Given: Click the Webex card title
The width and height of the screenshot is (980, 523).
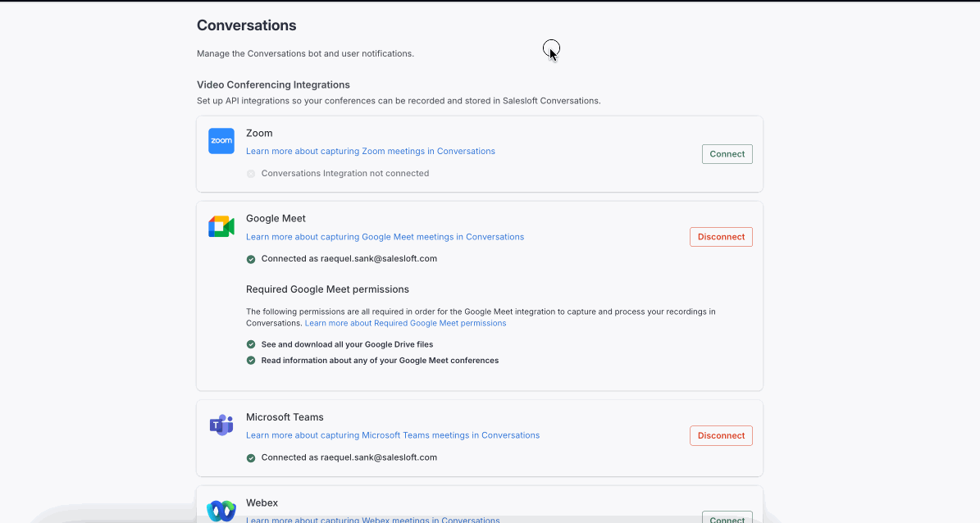Looking at the screenshot, I should click(x=262, y=503).
